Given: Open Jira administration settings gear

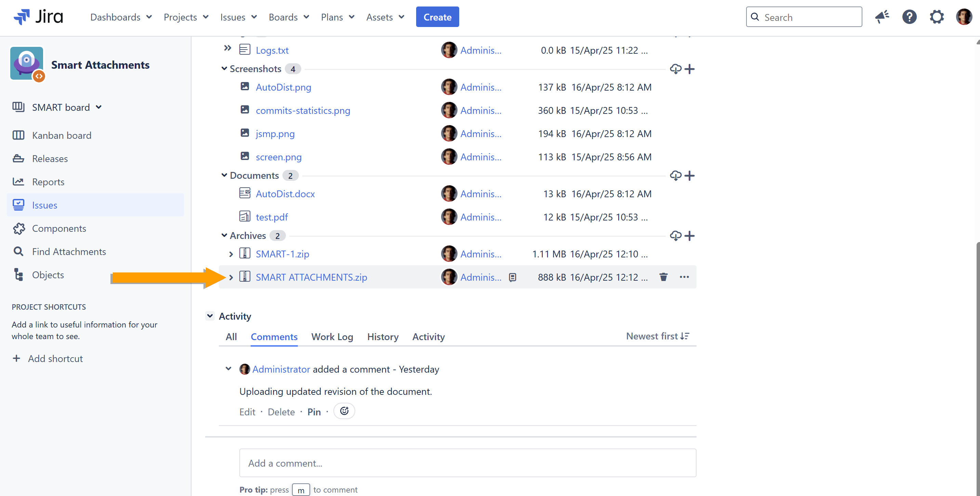Looking at the screenshot, I should [x=937, y=17].
